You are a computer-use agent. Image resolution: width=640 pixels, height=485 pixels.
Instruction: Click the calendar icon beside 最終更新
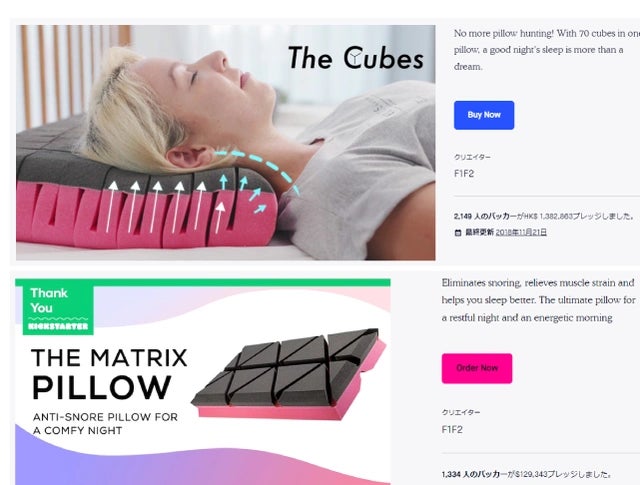coord(458,233)
